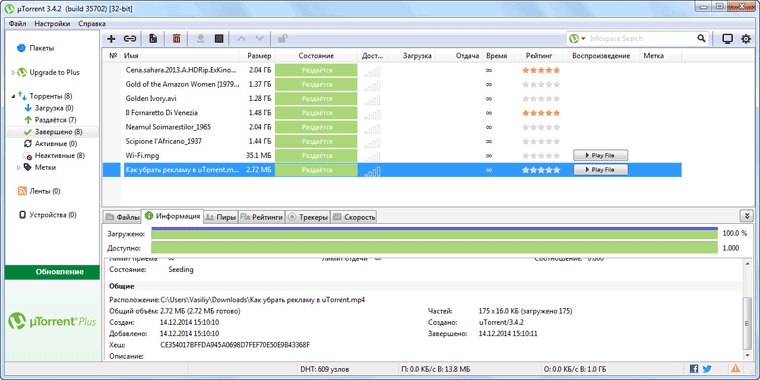Sort by the Рейтинг column header
This screenshot has height=380, width=760.
[538, 56]
